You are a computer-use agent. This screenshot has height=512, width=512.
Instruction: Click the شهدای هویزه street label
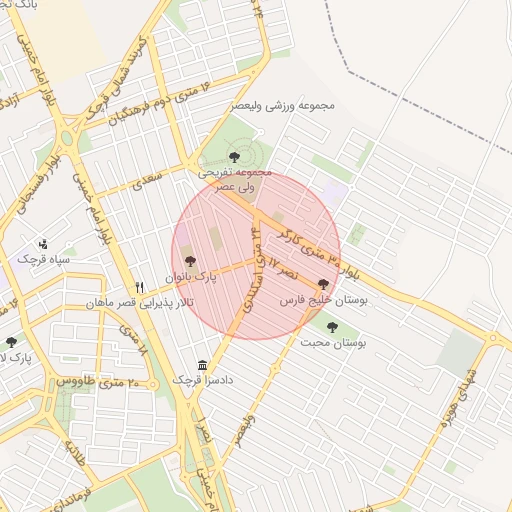[x=458, y=399]
